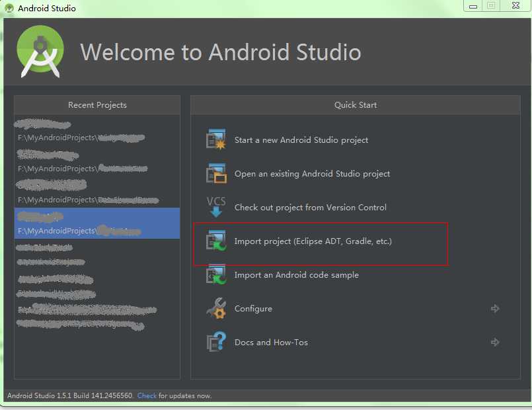Click the Android Studio title bar icon
Image resolution: width=532 pixels, height=410 pixels.
click(9, 8)
